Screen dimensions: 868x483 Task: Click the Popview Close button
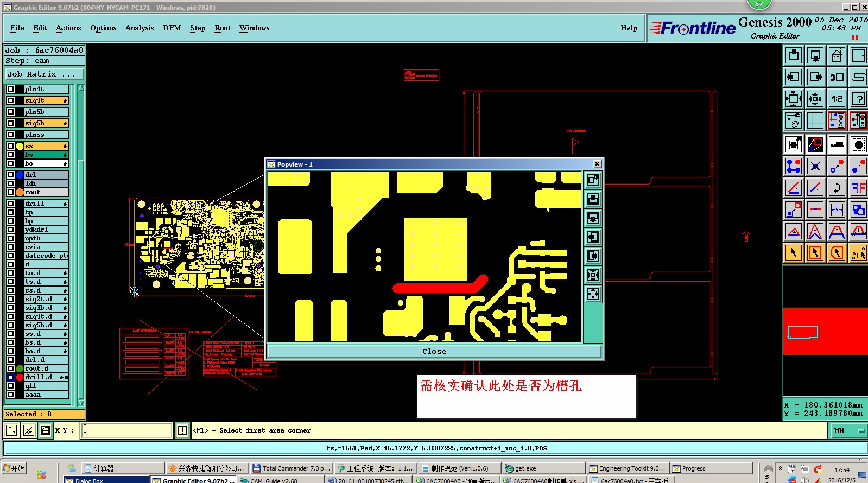[434, 352]
